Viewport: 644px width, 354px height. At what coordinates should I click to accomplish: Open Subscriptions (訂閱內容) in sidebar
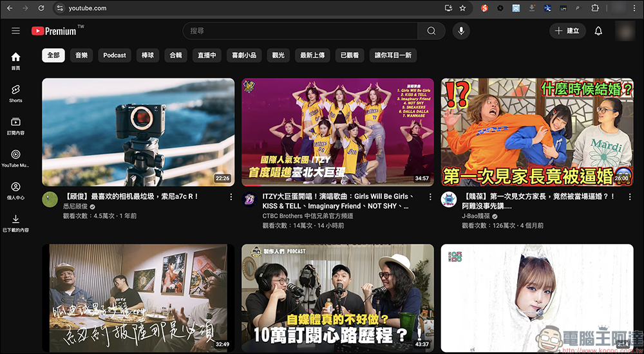pos(15,126)
